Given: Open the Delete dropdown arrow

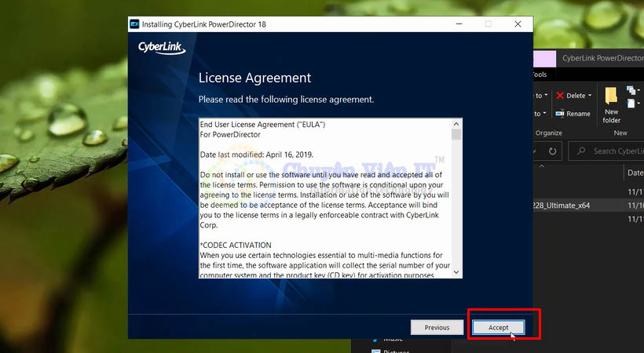Looking at the screenshot, I should [591, 96].
